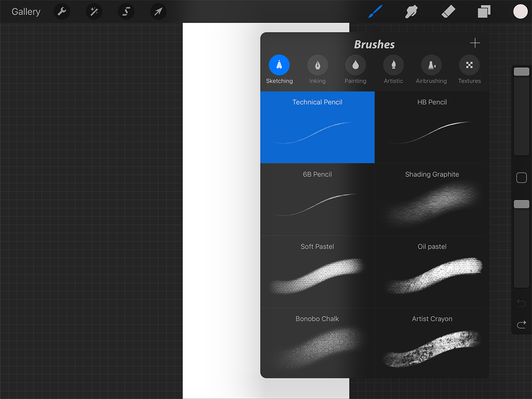This screenshot has width=532, height=399.
Task: Return to the Gallery
Action: point(26,12)
